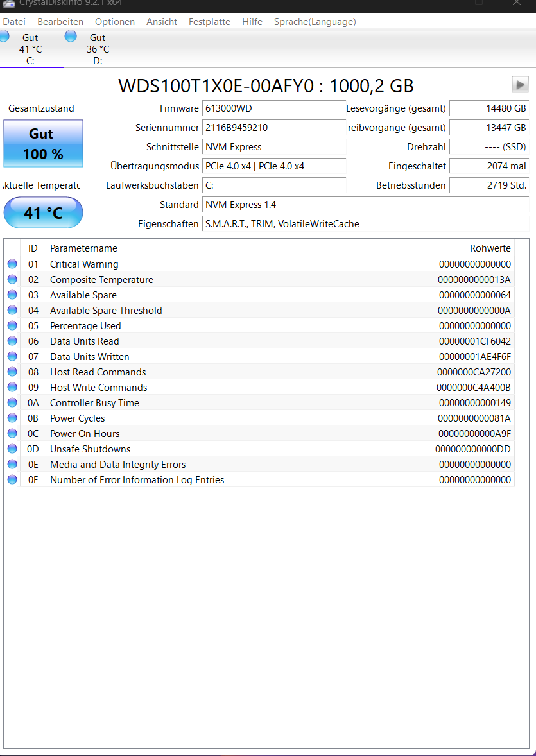Click status orb of Media and Data Integrity Errors
The width and height of the screenshot is (536, 756).
click(12, 464)
